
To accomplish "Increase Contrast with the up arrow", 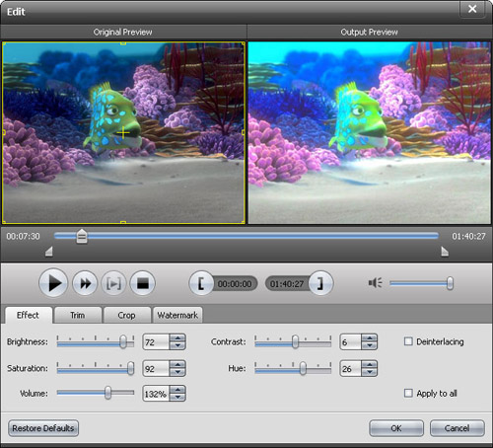I will tap(370, 337).
